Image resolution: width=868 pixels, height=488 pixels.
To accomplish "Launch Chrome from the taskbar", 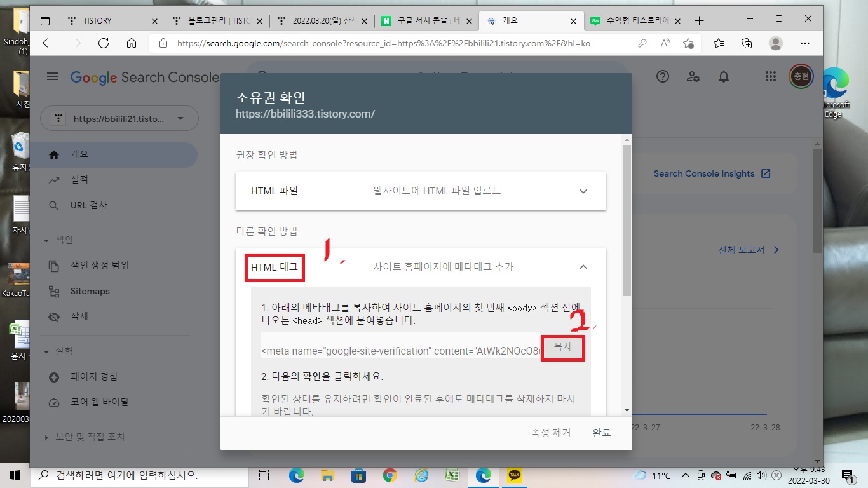I will [x=390, y=475].
